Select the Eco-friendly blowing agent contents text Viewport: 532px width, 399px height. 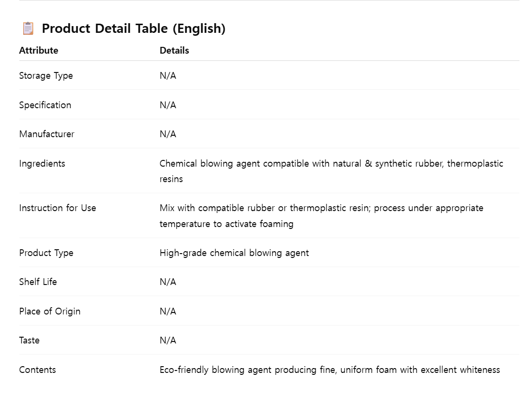(x=330, y=370)
